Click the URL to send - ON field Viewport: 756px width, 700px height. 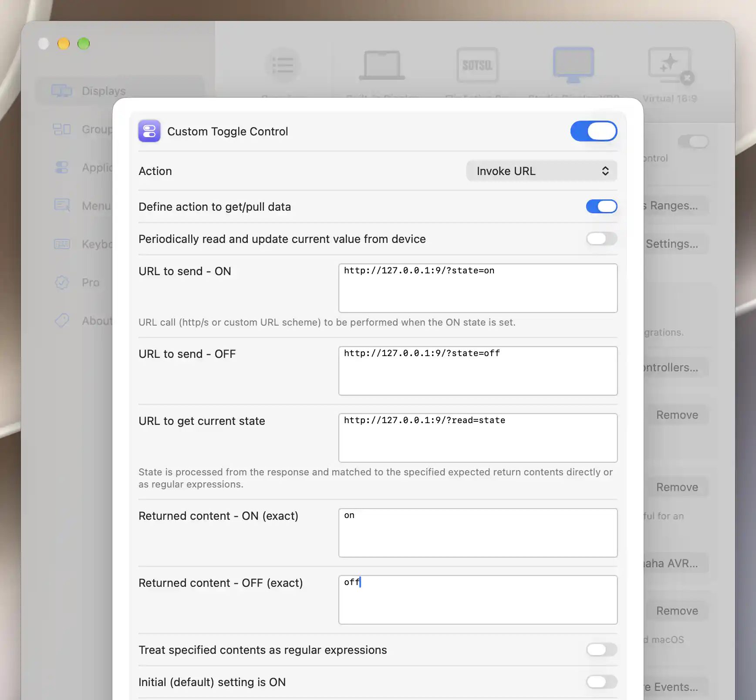pyautogui.click(x=478, y=288)
